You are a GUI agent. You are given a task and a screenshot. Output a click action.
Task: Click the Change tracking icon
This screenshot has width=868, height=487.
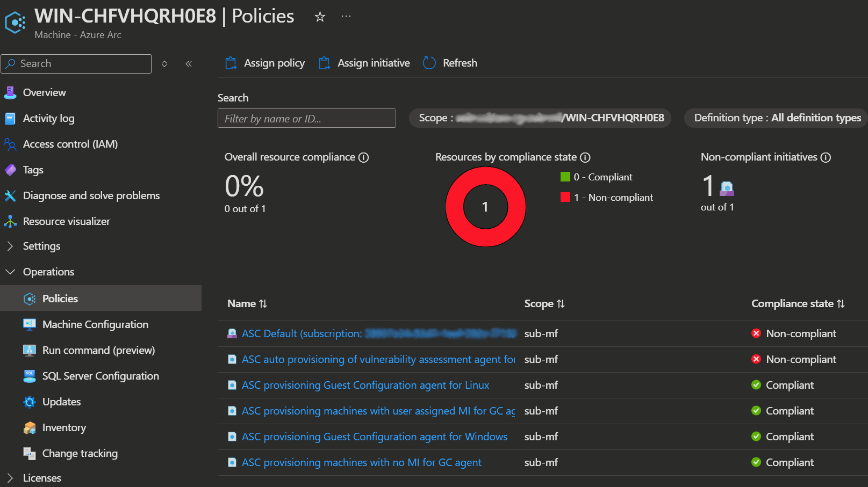tap(30, 453)
